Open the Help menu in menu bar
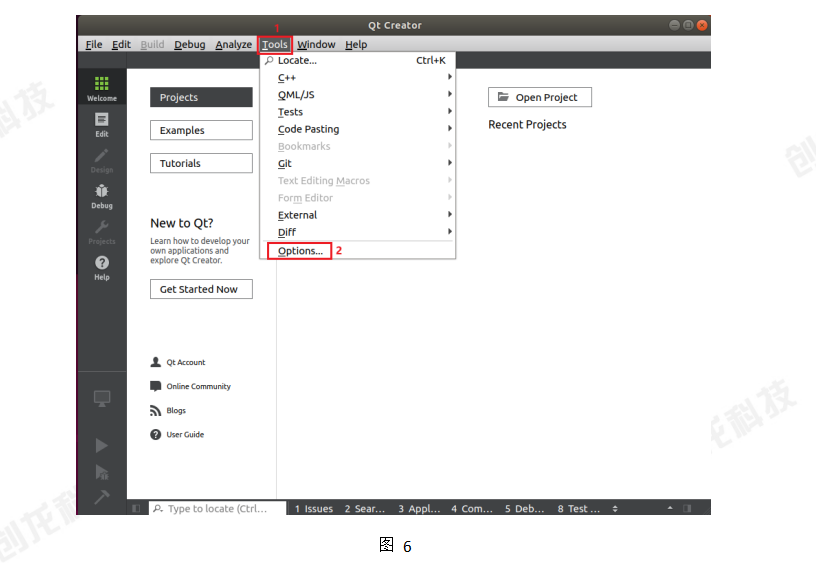 [x=356, y=45]
